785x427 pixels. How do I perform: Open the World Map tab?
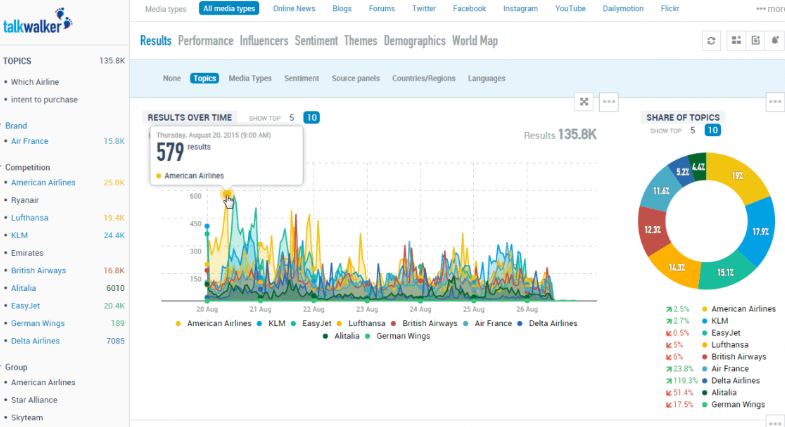[x=475, y=41]
